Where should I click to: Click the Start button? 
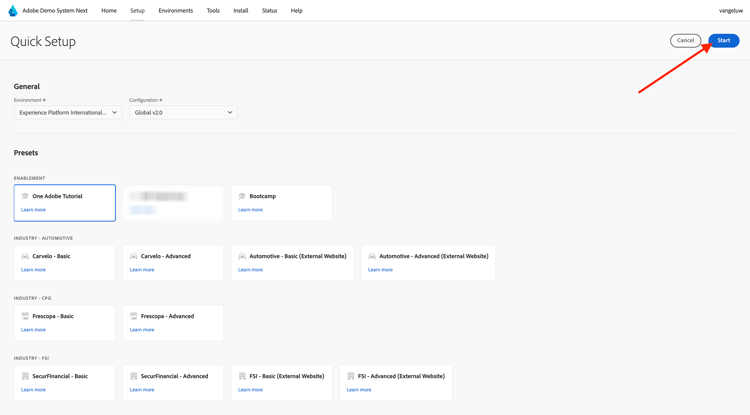[x=724, y=41]
